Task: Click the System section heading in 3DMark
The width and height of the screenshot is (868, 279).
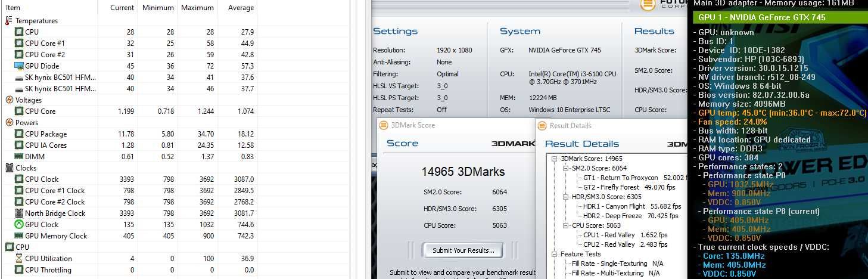Action: pyautogui.click(x=520, y=32)
